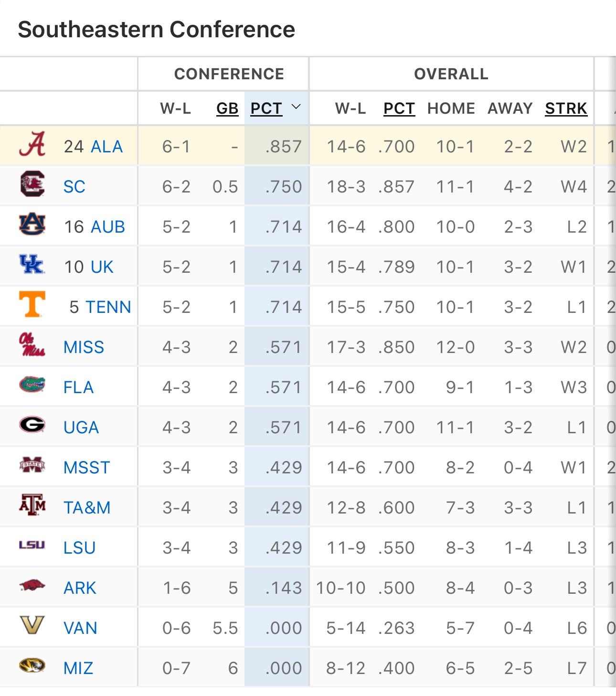Open the ALA team link
This screenshot has width=616, height=696.
coord(106,147)
